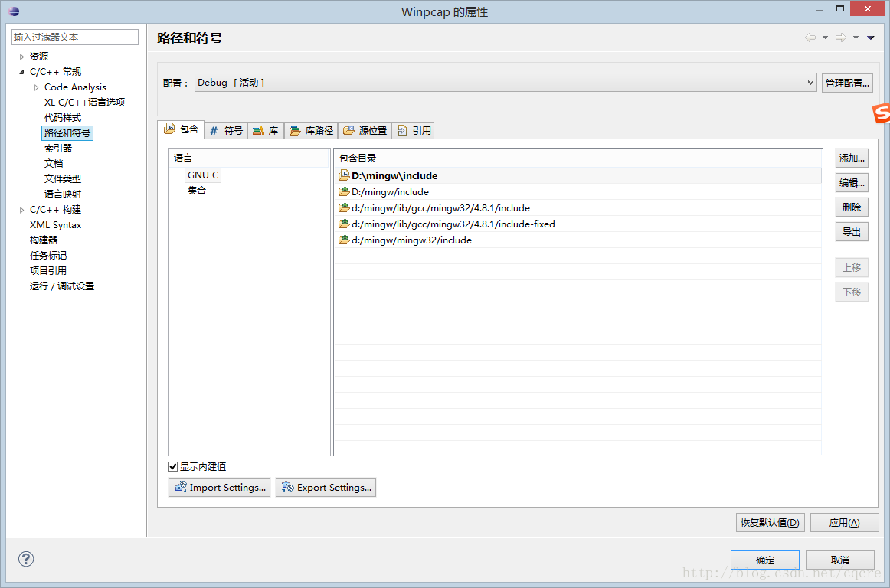This screenshot has width=890, height=588.
Task: Click the Import Settings button icon
Action: (181, 486)
